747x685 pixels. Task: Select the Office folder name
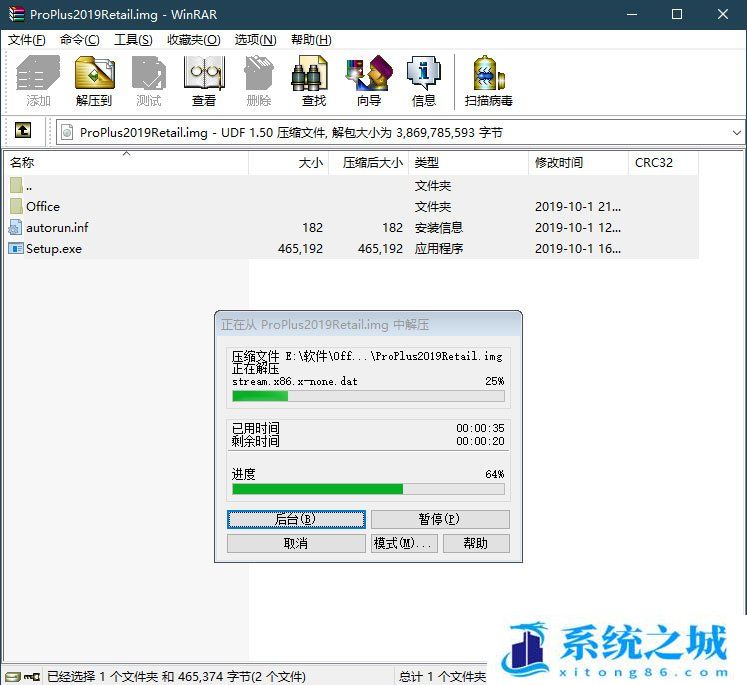tap(43, 206)
